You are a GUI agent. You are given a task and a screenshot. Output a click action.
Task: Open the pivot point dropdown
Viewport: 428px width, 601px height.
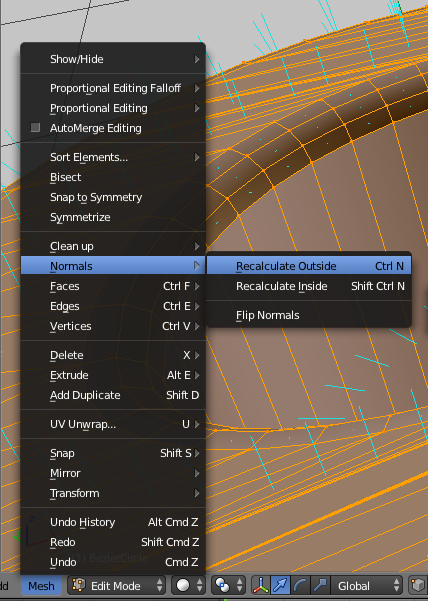[229, 585]
